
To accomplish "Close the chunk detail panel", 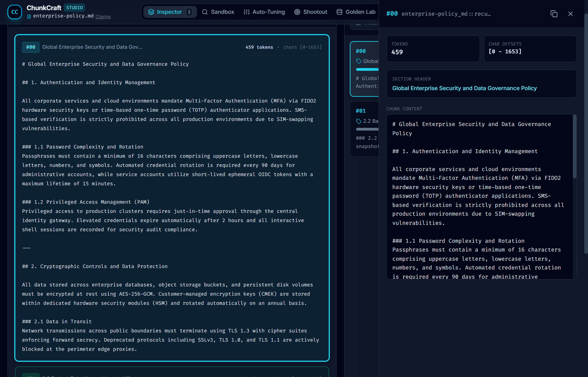I will click(x=570, y=14).
